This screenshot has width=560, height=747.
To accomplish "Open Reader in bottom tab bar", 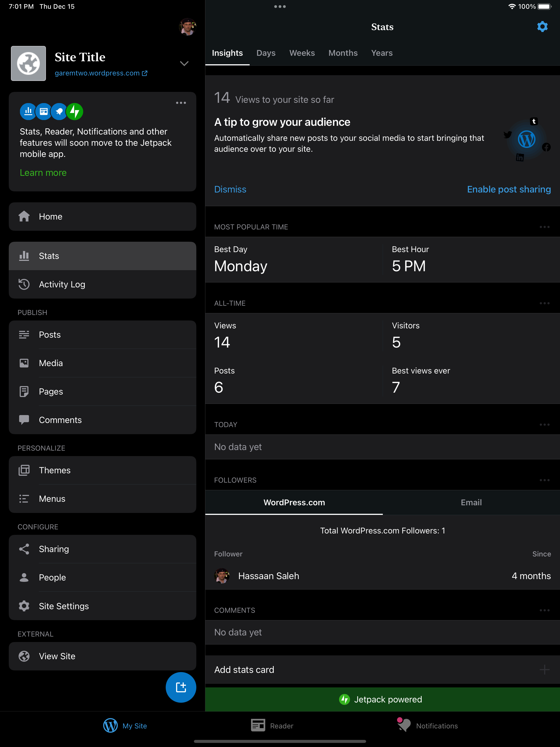I will click(272, 725).
